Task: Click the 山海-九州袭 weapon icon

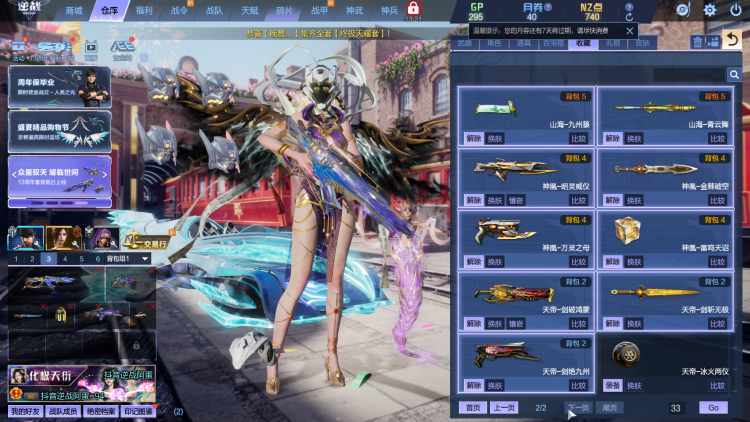Action: 496,109
